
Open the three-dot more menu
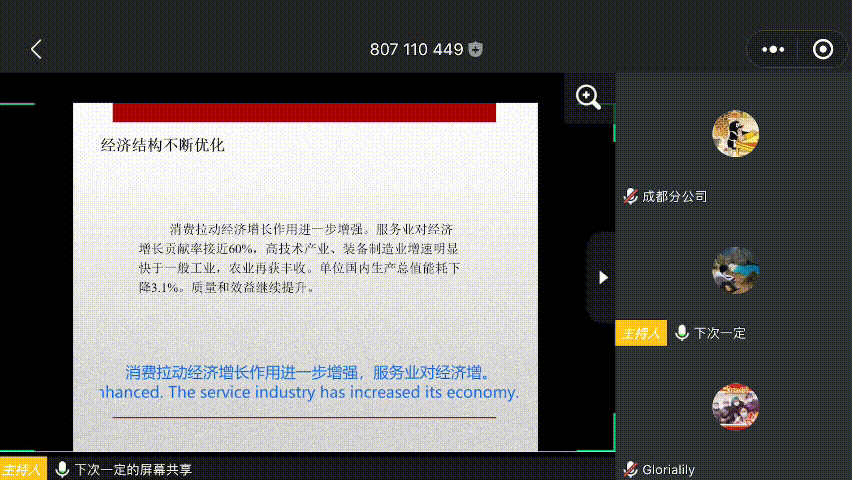[773, 49]
